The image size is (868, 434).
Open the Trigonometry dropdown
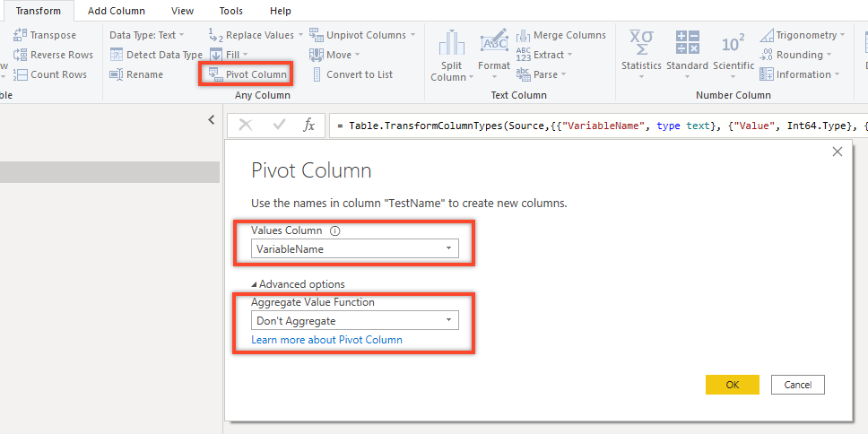point(803,35)
